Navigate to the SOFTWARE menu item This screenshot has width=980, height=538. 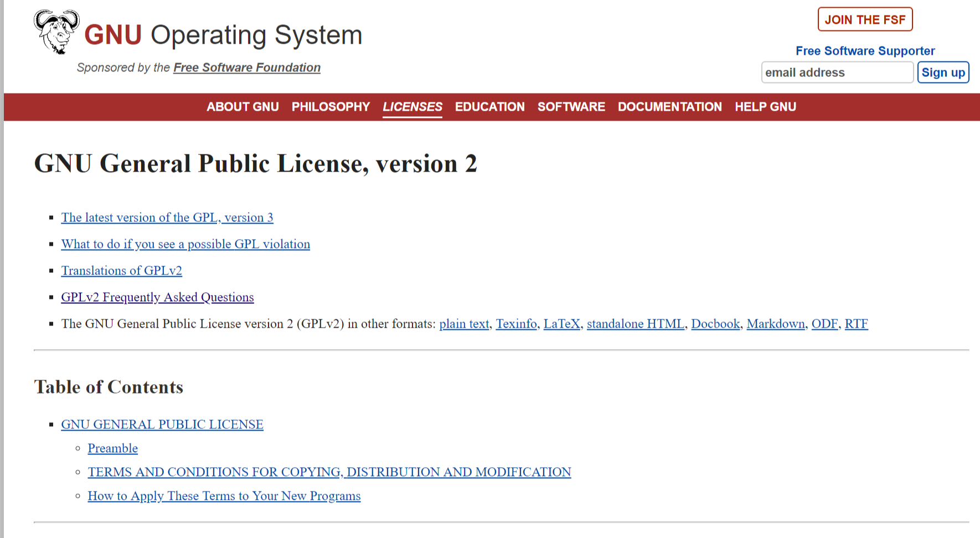[571, 107]
